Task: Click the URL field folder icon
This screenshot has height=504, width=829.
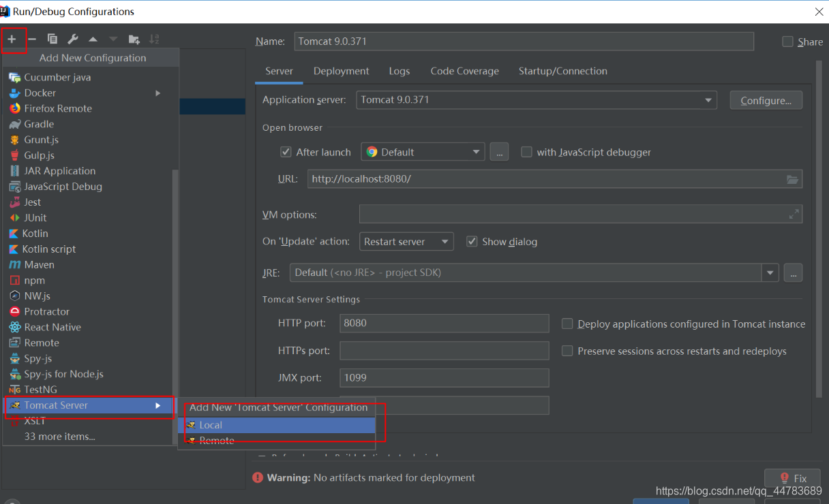Action: pos(792,179)
